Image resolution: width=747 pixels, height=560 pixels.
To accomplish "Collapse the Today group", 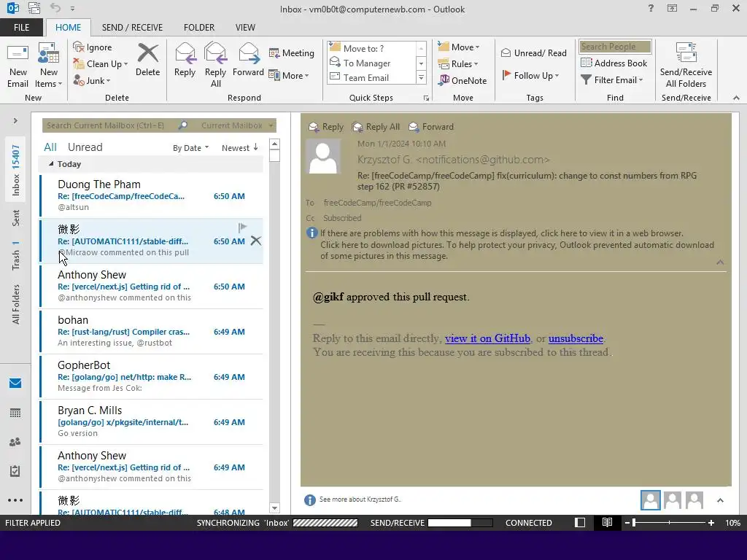I will tap(51, 164).
